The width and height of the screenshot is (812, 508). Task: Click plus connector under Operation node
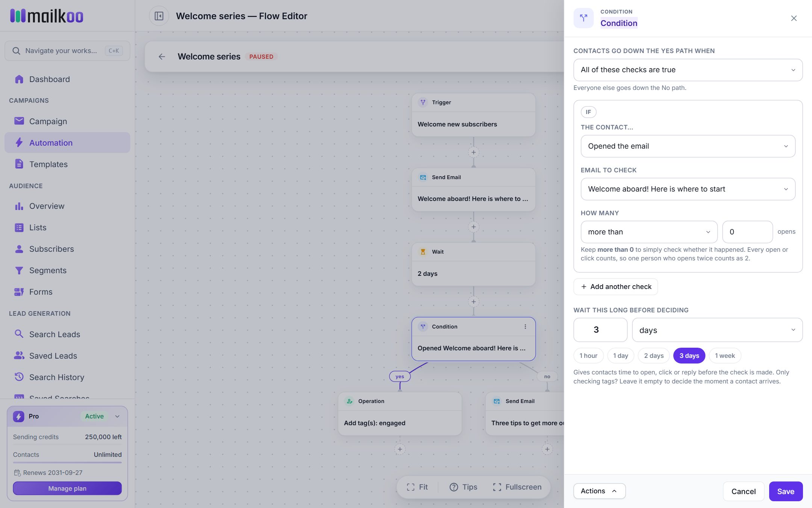point(400,449)
